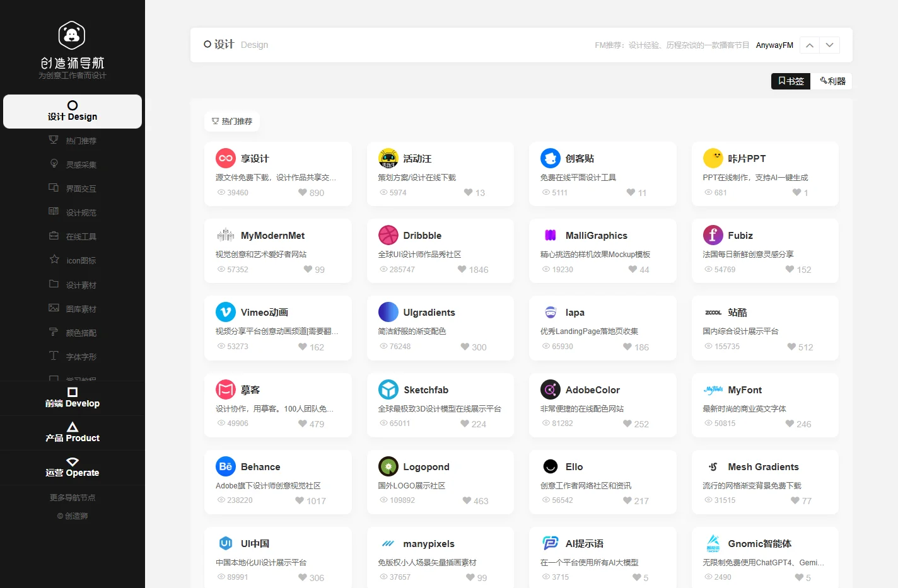The image size is (898, 588).
Task: Expand the 运营 Operate section
Action: pyautogui.click(x=73, y=467)
